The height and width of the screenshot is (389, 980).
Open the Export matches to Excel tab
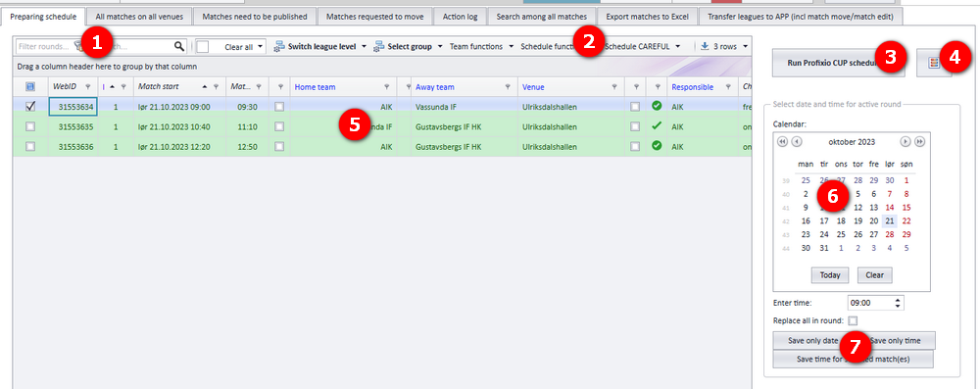coord(647,17)
